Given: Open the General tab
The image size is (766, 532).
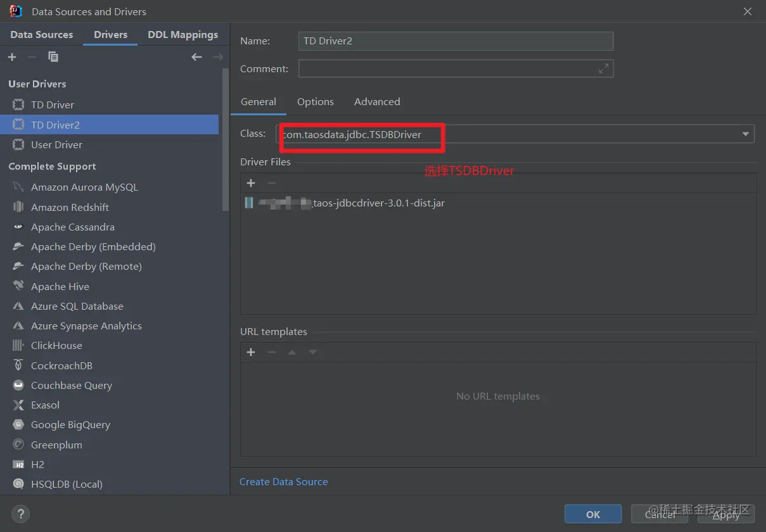Looking at the screenshot, I should (259, 102).
